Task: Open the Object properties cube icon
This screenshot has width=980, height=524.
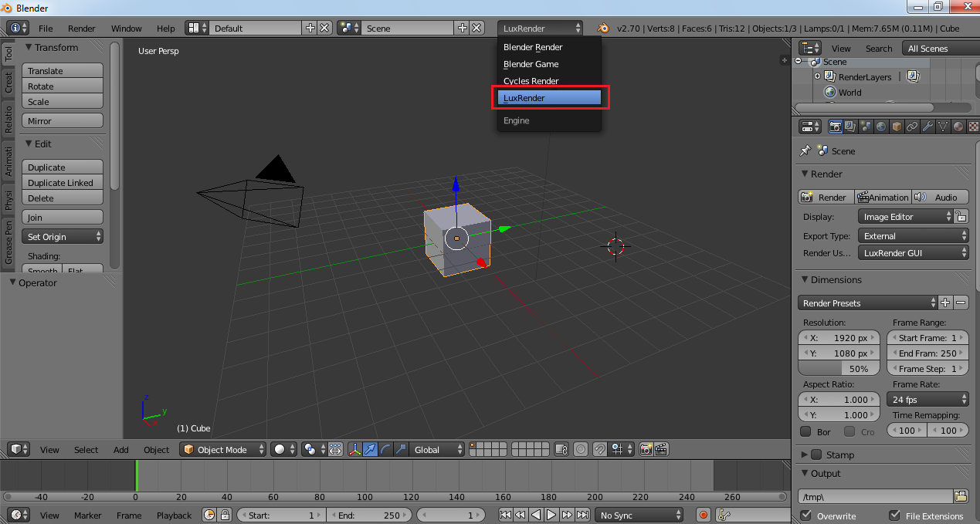Action: pyautogui.click(x=897, y=127)
